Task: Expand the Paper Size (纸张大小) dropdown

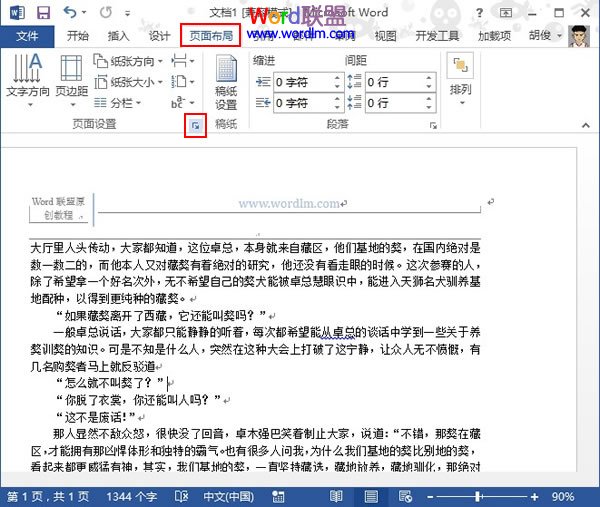Action: 130,81
